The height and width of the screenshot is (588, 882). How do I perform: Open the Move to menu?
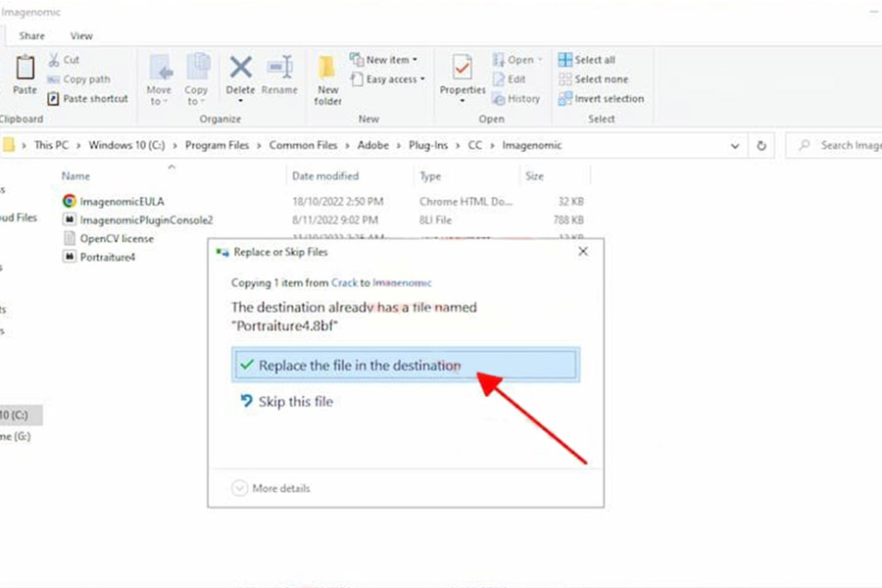[159, 80]
